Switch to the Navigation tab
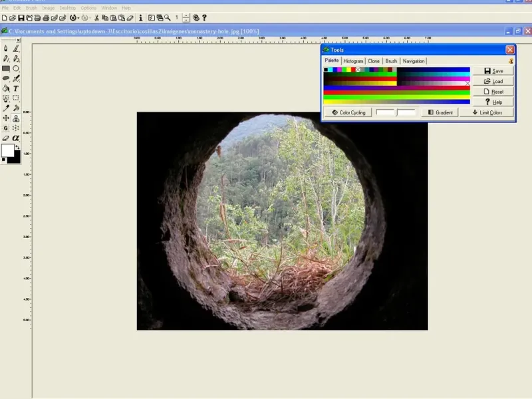Screen dimensions: 532x399 [413, 61]
